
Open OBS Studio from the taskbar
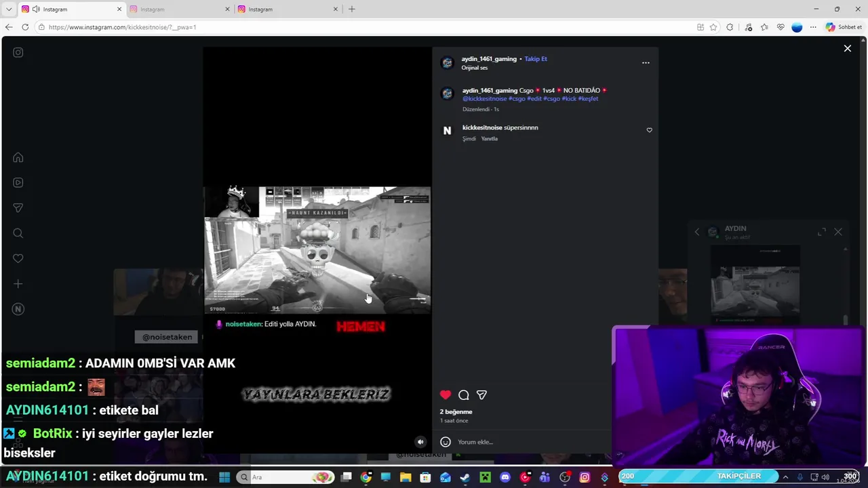point(565,477)
